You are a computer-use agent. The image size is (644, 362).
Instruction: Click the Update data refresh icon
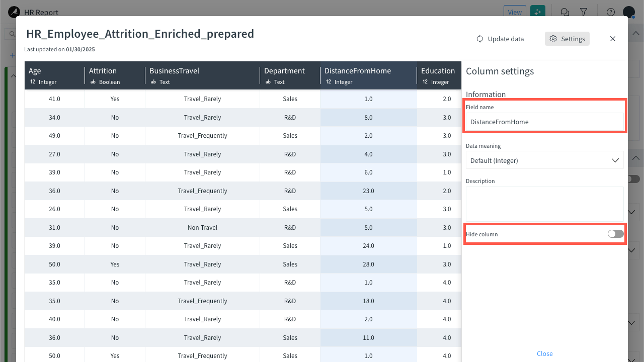coord(479,39)
